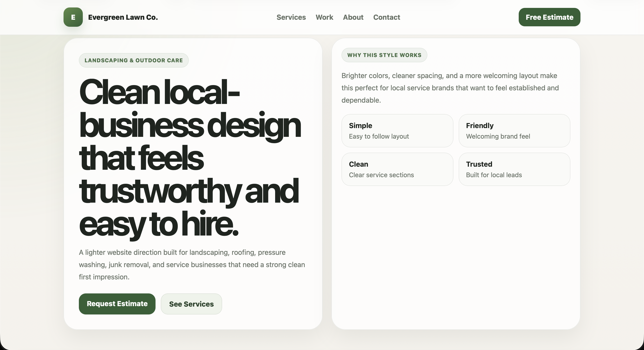Click the large hero headline text

[x=190, y=158]
